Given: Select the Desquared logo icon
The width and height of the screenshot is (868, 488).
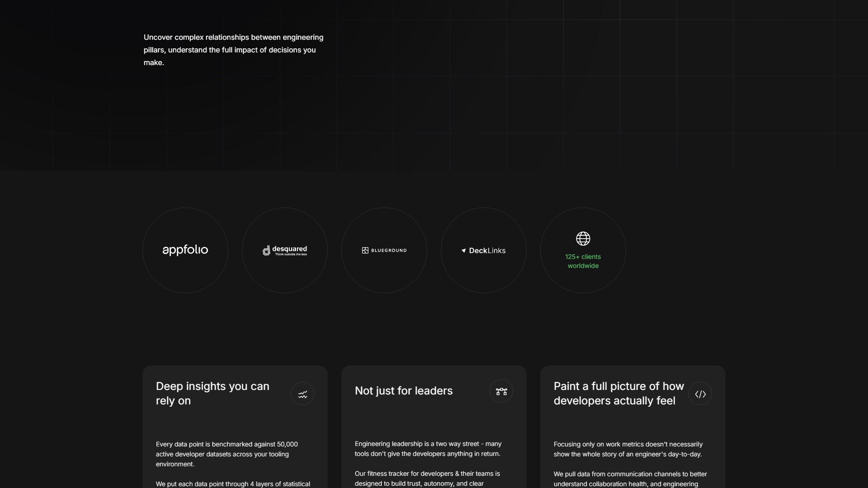Looking at the screenshot, I should pos(266,250).
